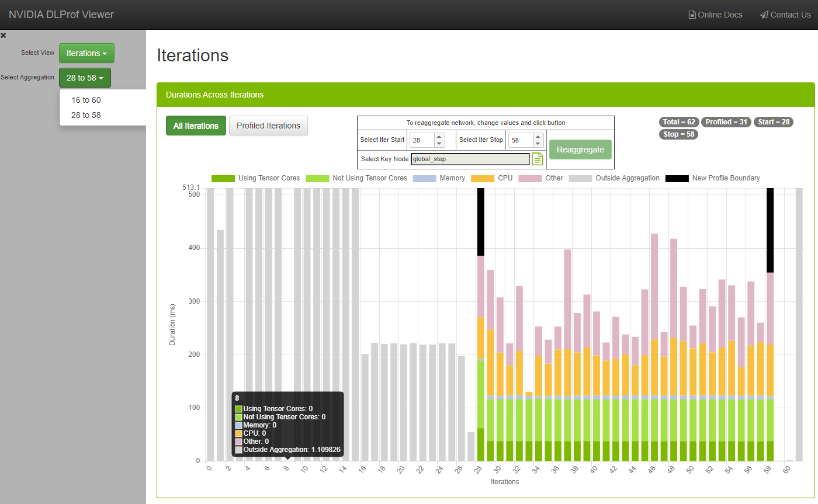Click the key node picker document icon
This screenshot has height=504, width=818.
point(537,159)
